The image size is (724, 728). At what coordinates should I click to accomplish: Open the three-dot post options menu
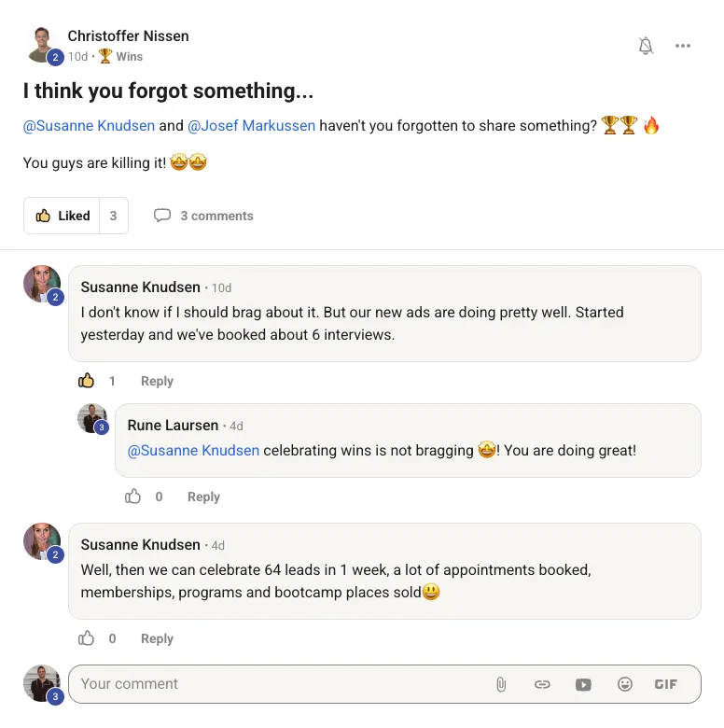click(683, 47)
